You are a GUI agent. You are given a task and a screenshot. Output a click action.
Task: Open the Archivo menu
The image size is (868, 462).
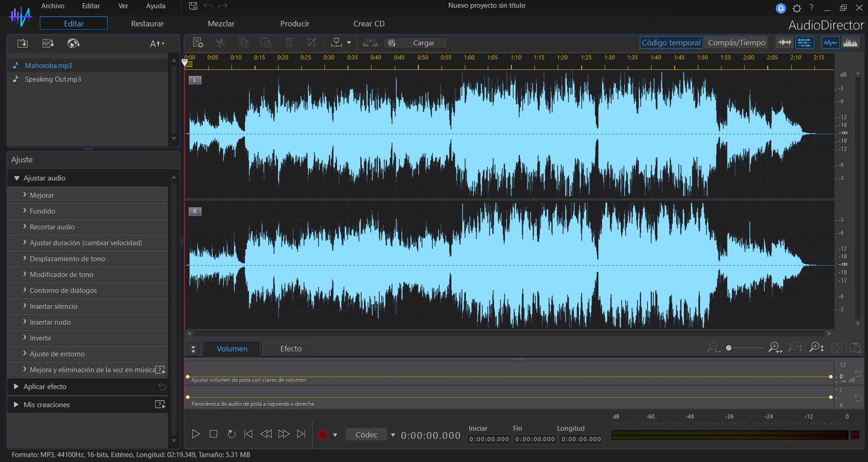click(x=53, y=6)
